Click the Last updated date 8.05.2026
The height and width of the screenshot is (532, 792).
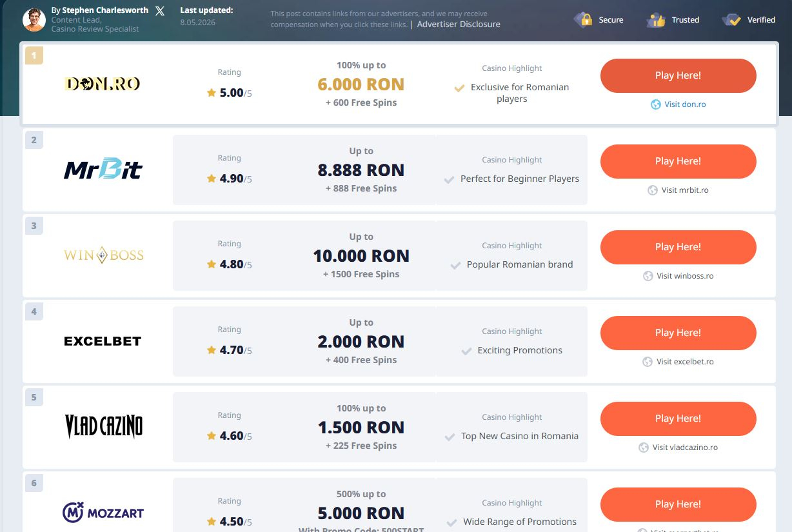(x=198, y=23)
